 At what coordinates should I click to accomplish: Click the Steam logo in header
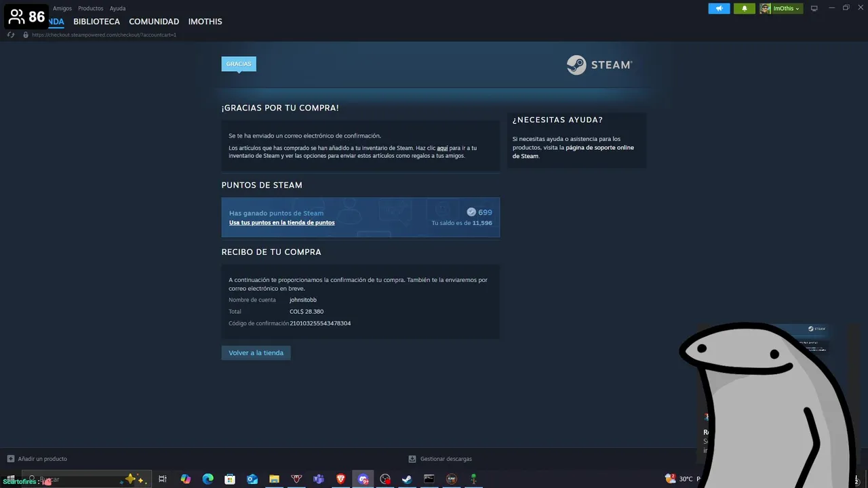pos(599,65)
